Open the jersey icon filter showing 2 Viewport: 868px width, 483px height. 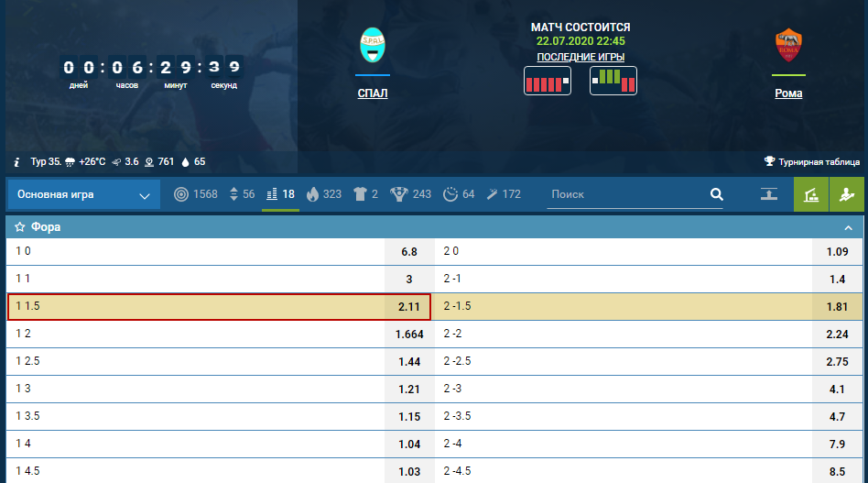pos(366,194)
